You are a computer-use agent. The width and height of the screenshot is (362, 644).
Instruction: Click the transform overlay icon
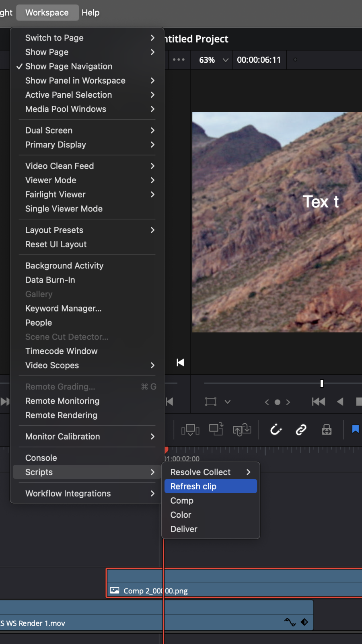[x=211, y=402]
